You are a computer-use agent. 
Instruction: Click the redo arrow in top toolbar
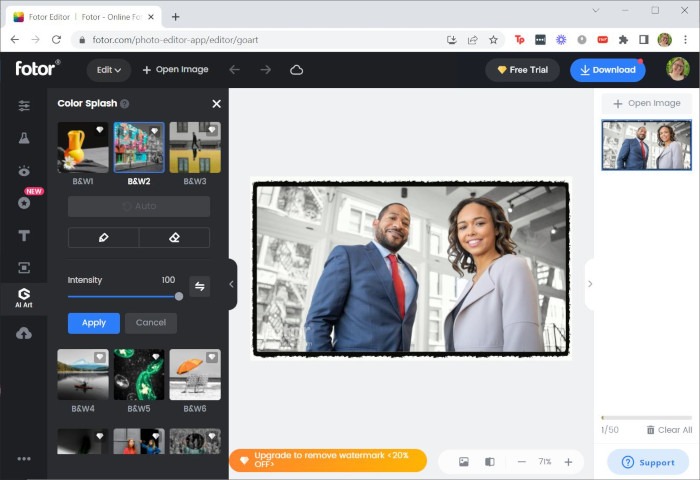click(x=265, y=70)
